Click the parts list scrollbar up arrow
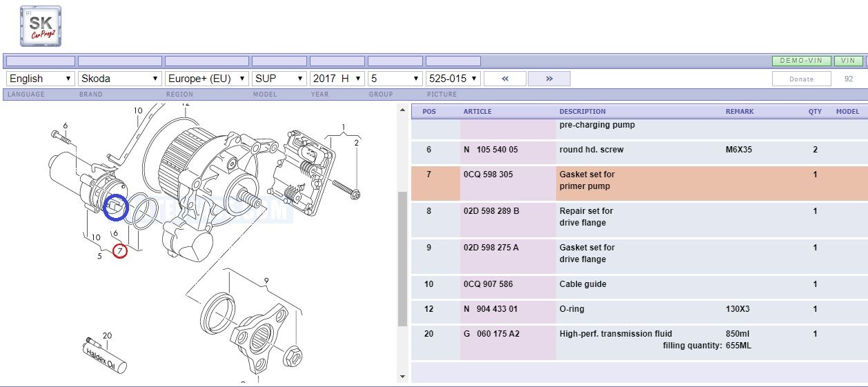This screenshot has height=387, width=868. click(403, 109)
